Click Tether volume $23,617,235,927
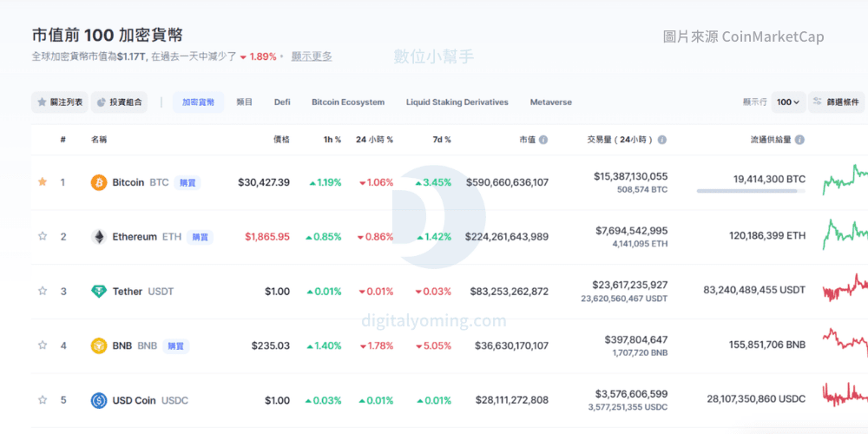868x434 pixels. 630,285
